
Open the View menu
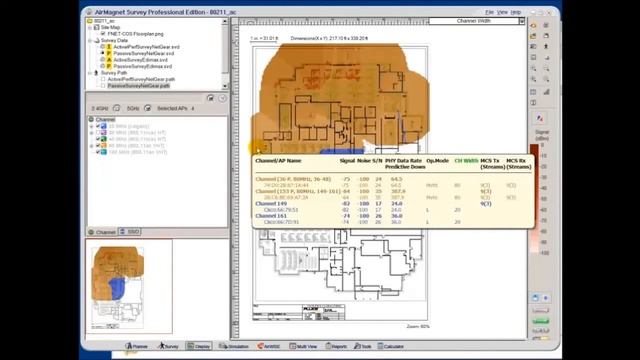pyautogui.click(x=502, y=12)
